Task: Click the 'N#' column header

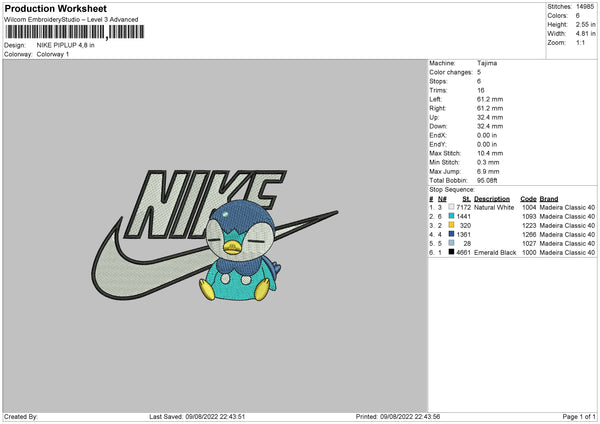Action: pos(442,199)
